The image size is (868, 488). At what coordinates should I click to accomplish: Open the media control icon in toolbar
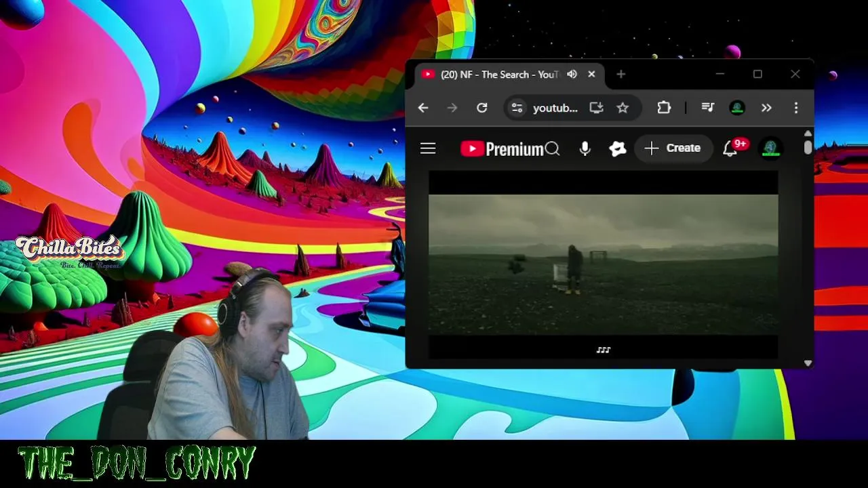[708, 108]
